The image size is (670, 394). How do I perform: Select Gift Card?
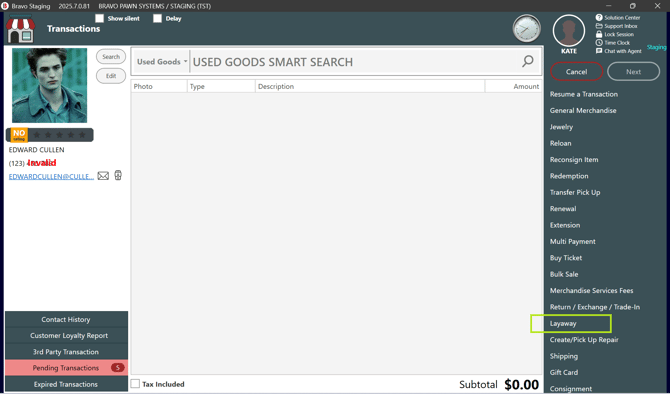(564, 372)
